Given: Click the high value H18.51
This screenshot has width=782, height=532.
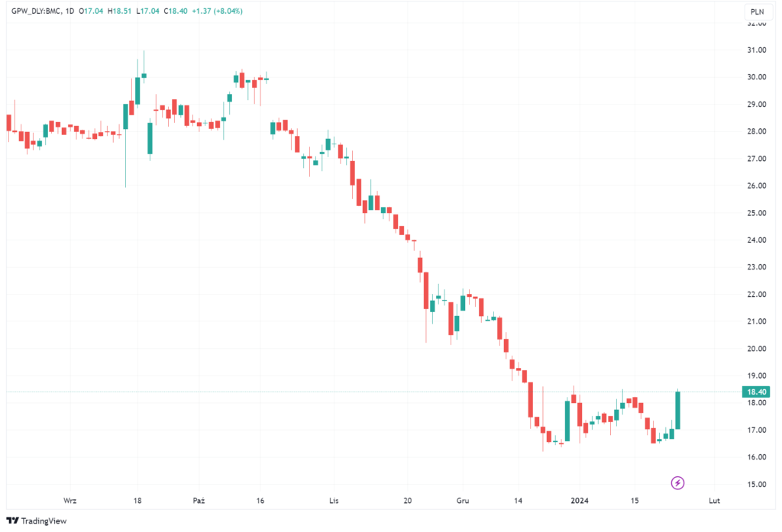Looking at the screenshot, I should [121, 11].
